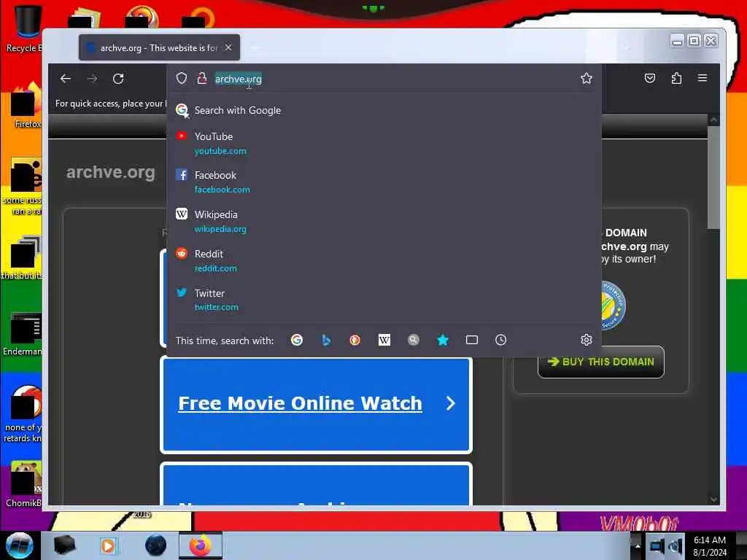747x560 pixels.
Task: Open the Firefox desktop shortcut
Action: click(27, 106)
